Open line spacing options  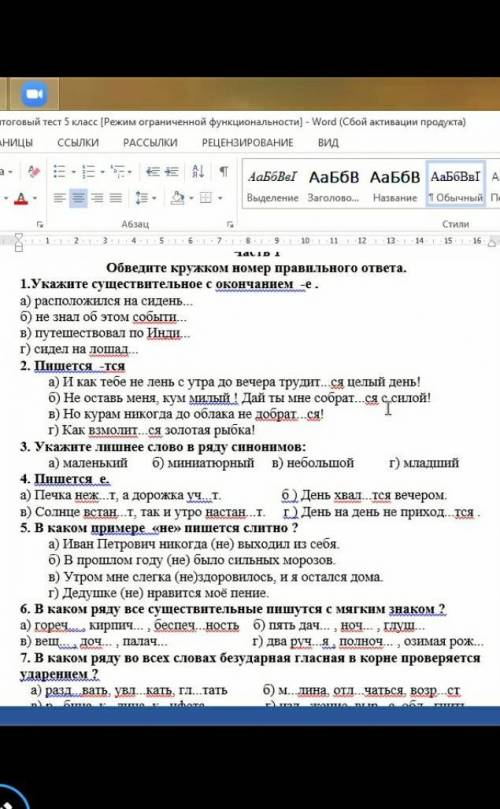coord(142,198)
